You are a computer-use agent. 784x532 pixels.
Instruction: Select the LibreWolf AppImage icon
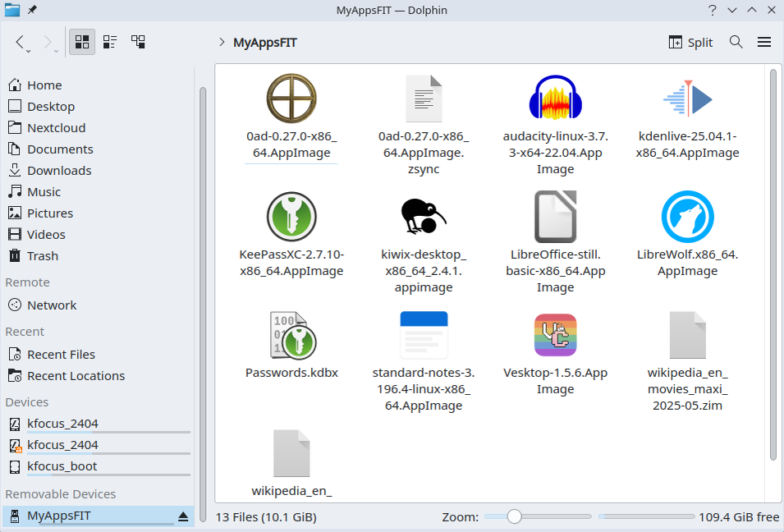tap(687, 217)
